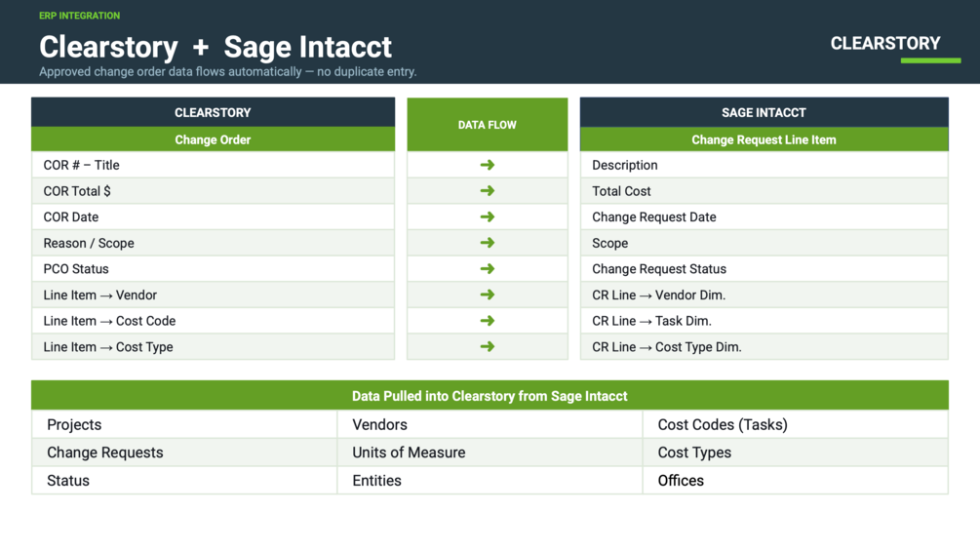The width and height of the screenshot is (980, 551).
Task: Select the 'COR Total $' cell
Action: pos(214,191)
